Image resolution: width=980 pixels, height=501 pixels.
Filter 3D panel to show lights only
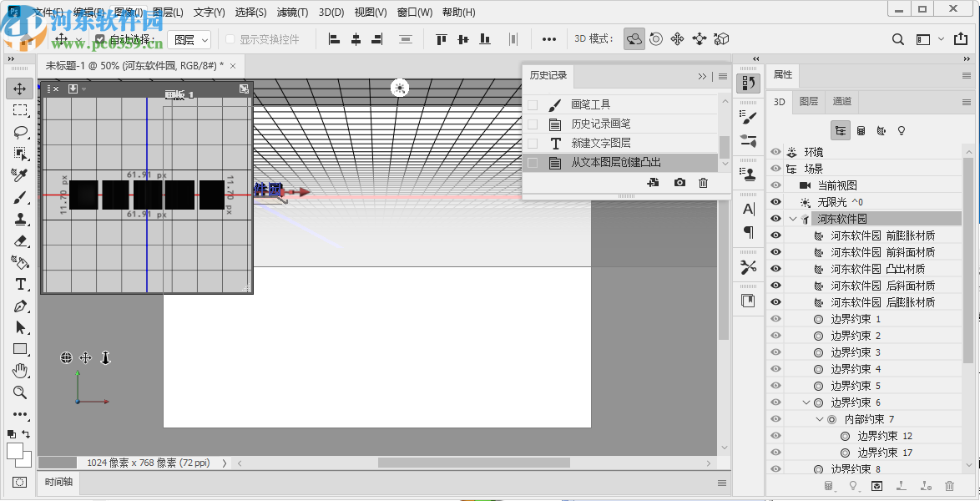(900, 129)
